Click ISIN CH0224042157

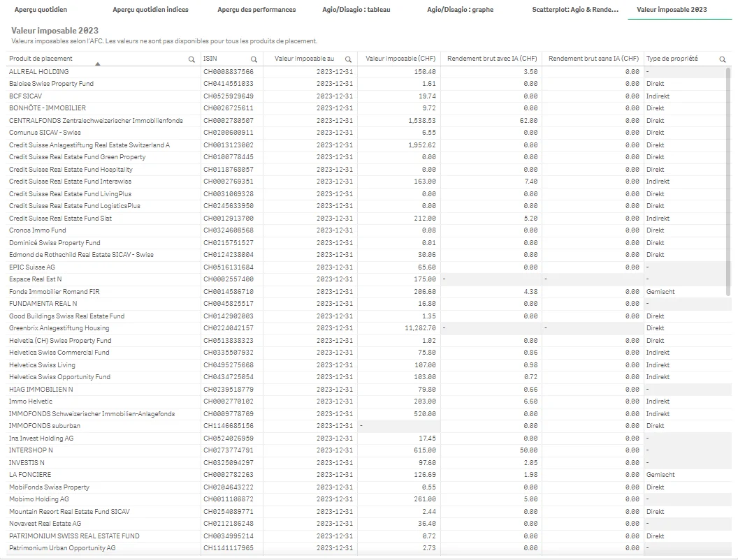coord(229,328)
